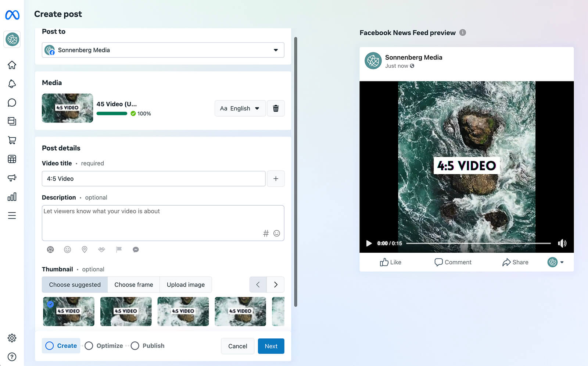Click the flag icon below description
588x366 pixels.
coord(119,250)
